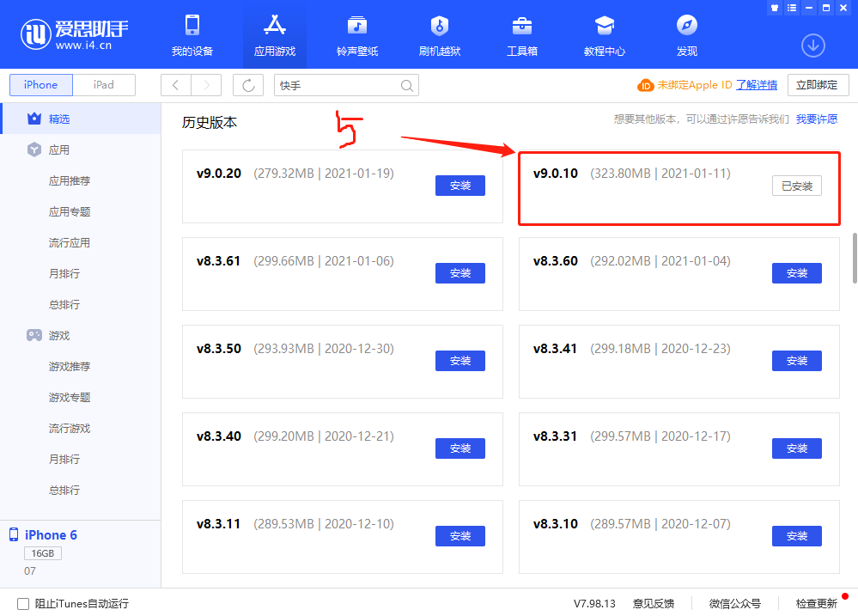Select 总排行 under 应用
858x616 pixels.
pyautogui.click(x=64, y=304)
